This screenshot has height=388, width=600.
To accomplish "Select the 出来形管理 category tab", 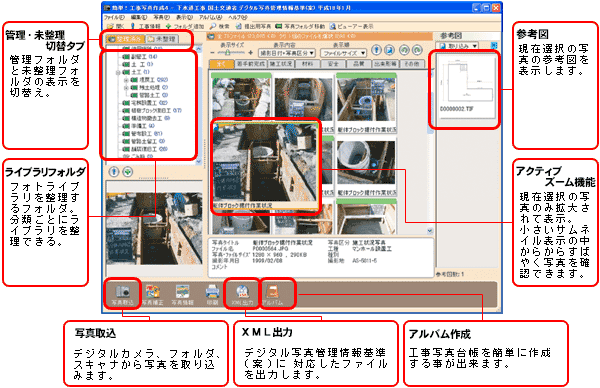I will 385,64.
